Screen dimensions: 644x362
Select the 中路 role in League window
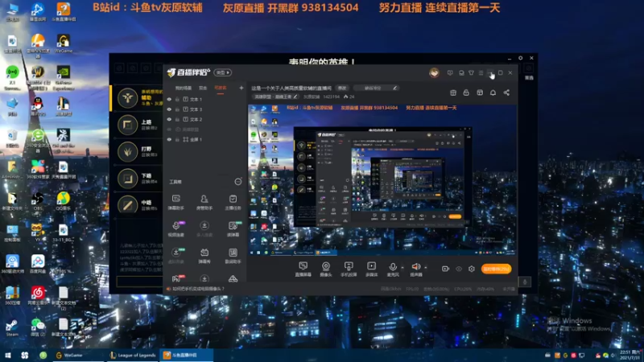138,205
